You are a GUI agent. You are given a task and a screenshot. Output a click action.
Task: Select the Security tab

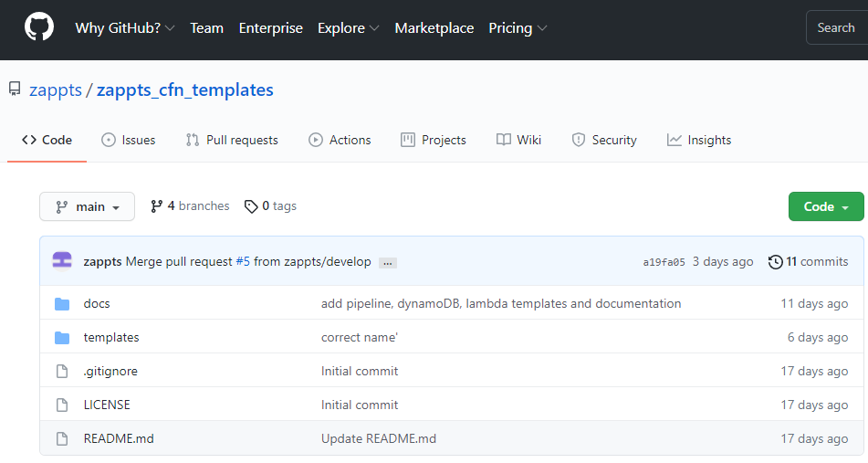pyautogui.click(x=604, y=140)
